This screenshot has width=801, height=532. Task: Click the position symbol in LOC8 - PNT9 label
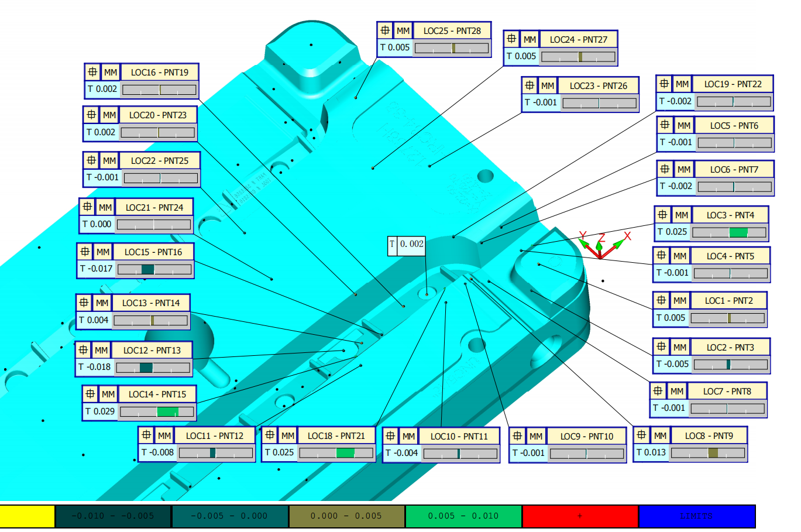[x=641, y=435]
